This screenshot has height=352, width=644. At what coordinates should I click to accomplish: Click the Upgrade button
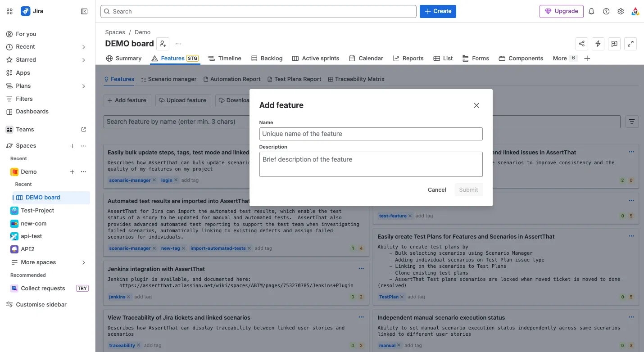(561, 11)
